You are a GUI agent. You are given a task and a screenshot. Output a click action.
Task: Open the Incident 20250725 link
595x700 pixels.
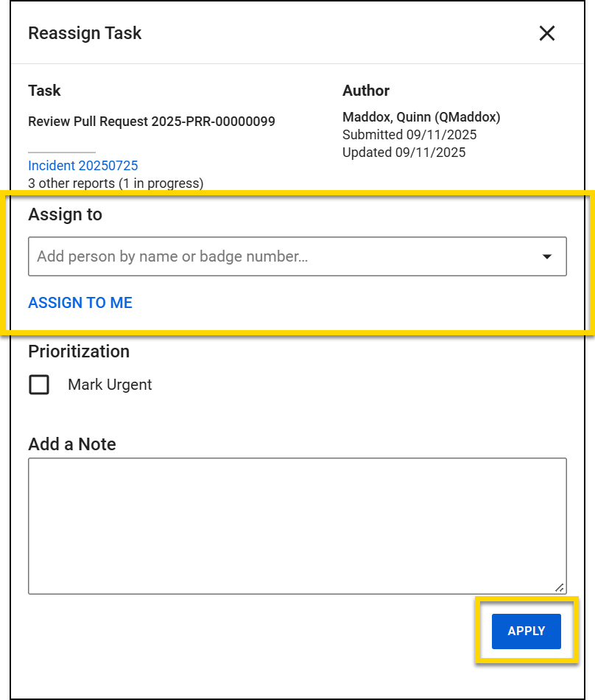pyautogui.click(x=82, y=166)
